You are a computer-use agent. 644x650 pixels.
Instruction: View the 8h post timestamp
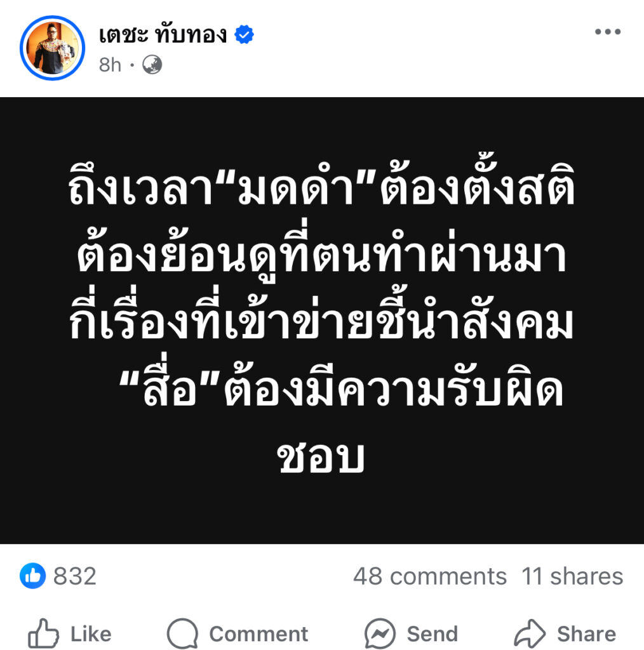click(x=110, y=65)
